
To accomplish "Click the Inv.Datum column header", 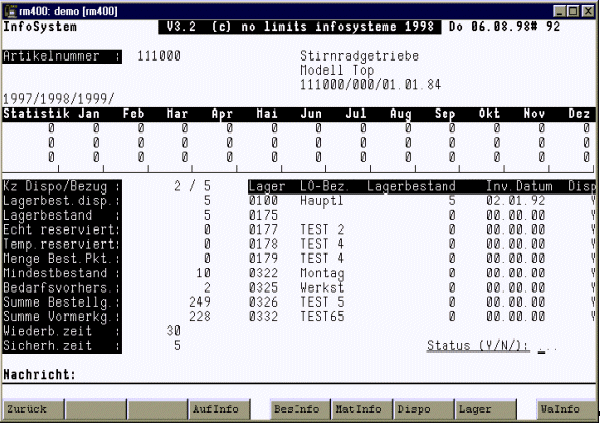I will [519, 186].
